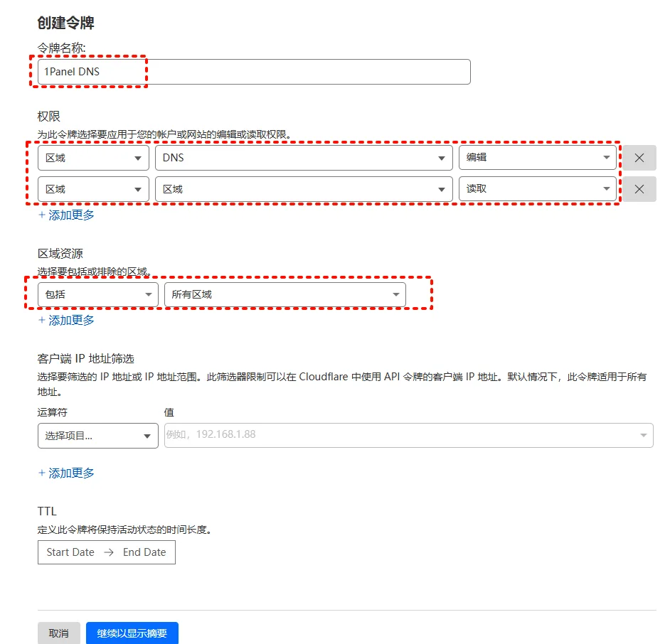Screen dimensions: 670x644
Task: Expand the IP value field dropdown arrow
Action: point(643,435)
